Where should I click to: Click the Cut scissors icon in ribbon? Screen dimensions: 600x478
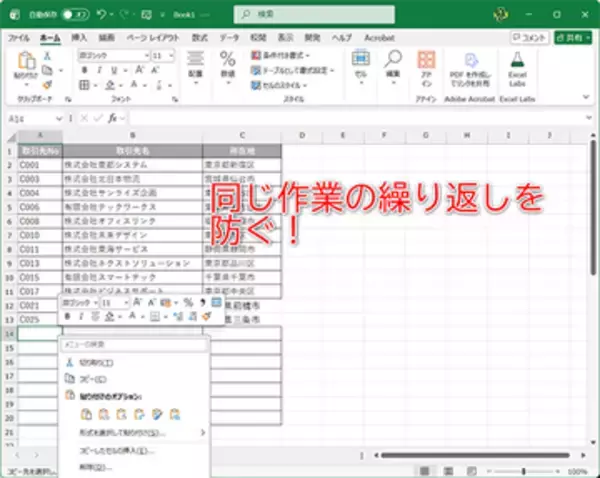click(x=47, y=56)
